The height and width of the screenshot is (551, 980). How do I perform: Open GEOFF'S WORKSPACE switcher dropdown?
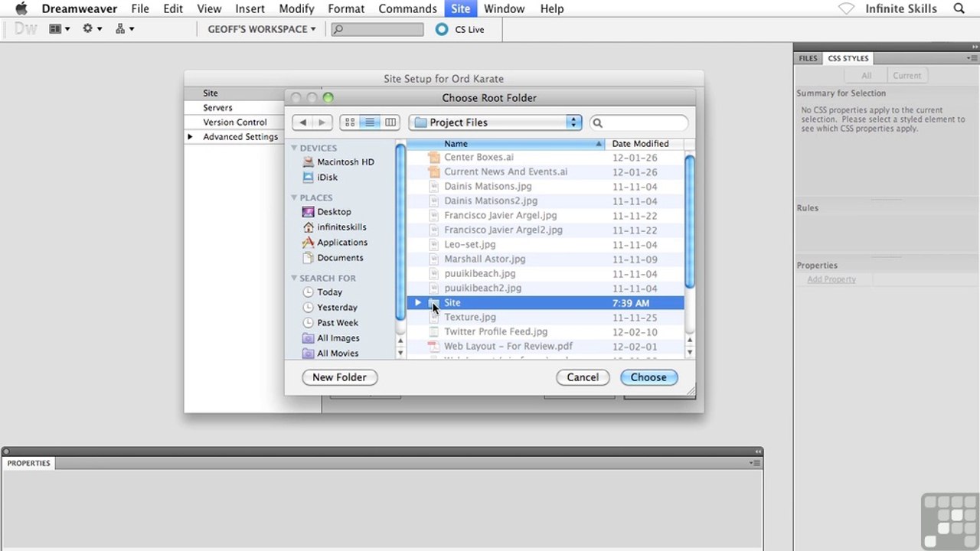click(x=262, y=29)
